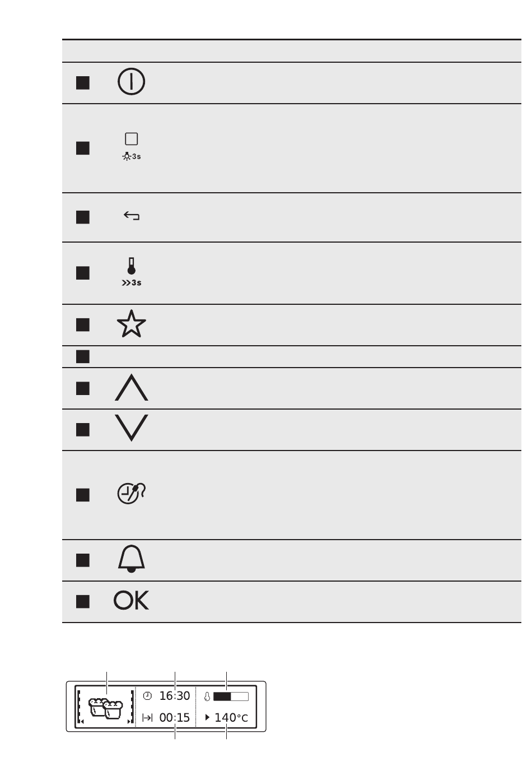Viewport: 532px width, 780px height.
Task: Click the black square beside the power icon
Action: coord(83,82)
